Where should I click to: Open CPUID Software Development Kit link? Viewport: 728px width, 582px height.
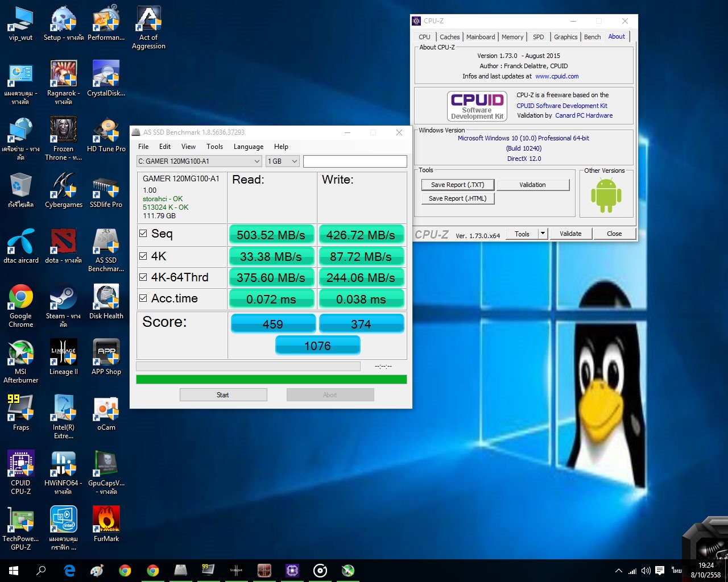(x=562, y=106)
